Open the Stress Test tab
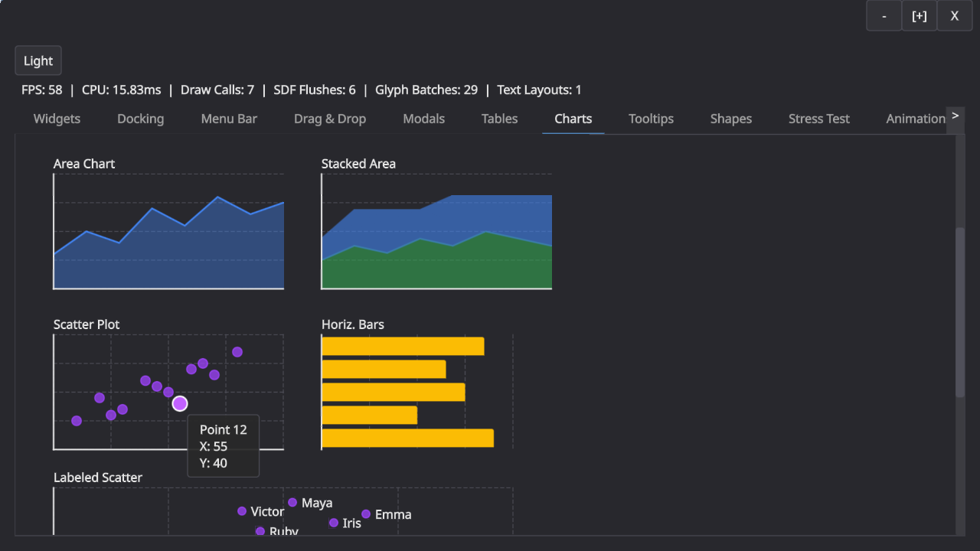 click(818, 119)
